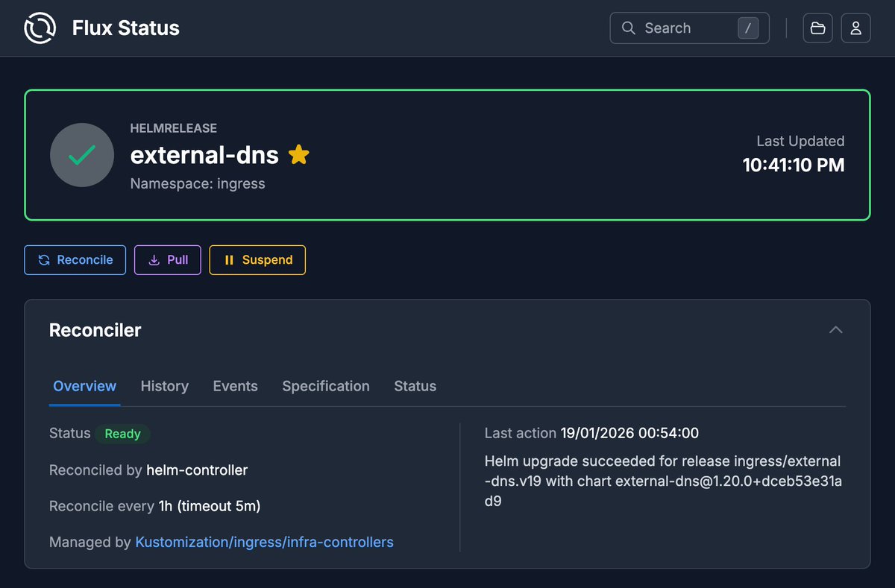Open the Events tab
This screenshot has width=895, height=588.
pos(236,386)
